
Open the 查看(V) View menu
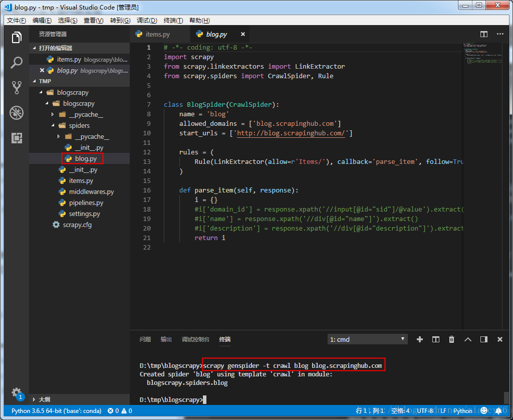click(93, 20)
